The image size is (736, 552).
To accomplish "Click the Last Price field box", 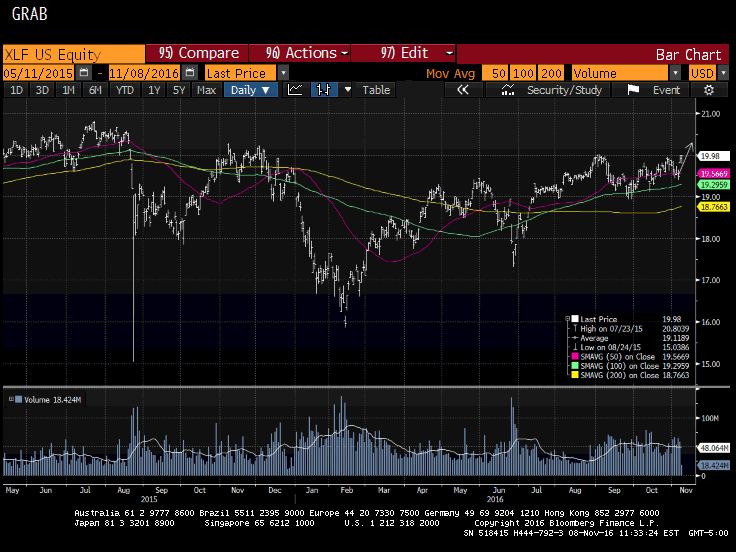I will click(x=240, y=73).
